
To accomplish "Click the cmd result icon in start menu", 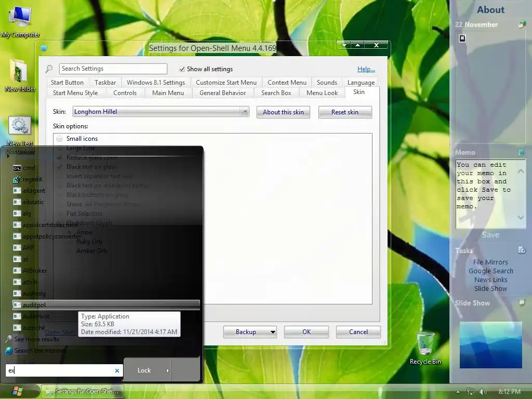I will [x=17, y=168].
